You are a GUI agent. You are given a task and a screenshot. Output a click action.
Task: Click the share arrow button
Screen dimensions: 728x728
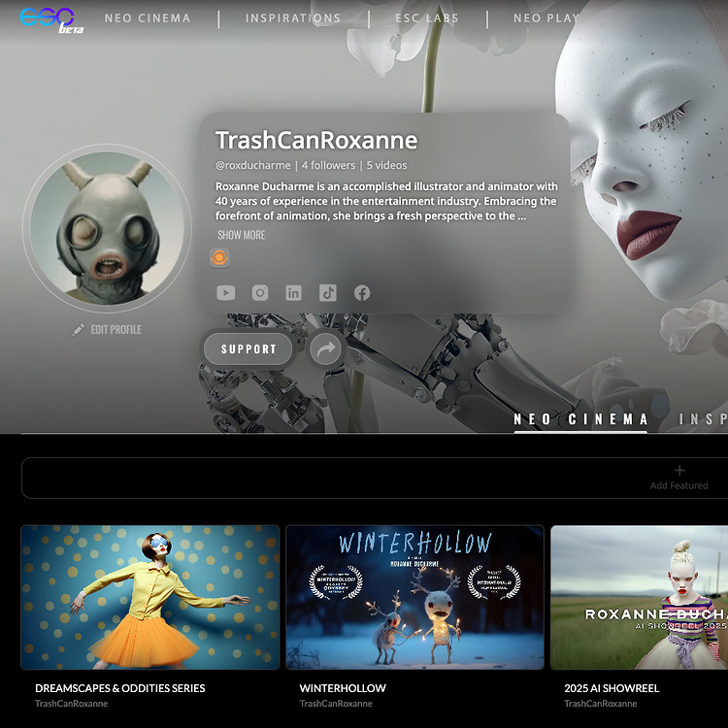(x=326, y=349)
